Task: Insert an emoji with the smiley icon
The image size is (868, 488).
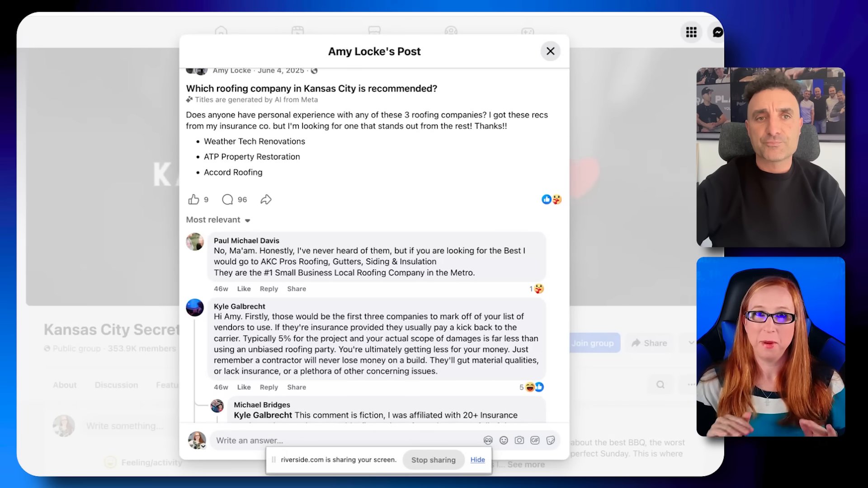Action: point(504,440)
